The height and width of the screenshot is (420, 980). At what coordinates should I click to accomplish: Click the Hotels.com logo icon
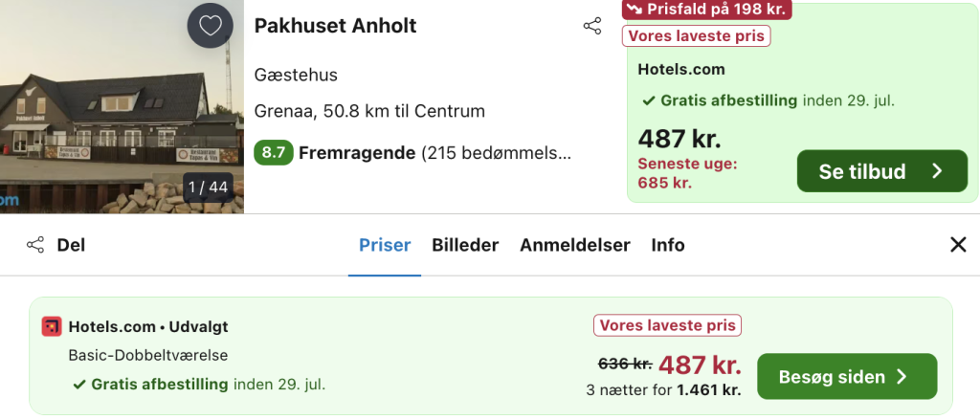pyautogui.click(x=52, y=327)
